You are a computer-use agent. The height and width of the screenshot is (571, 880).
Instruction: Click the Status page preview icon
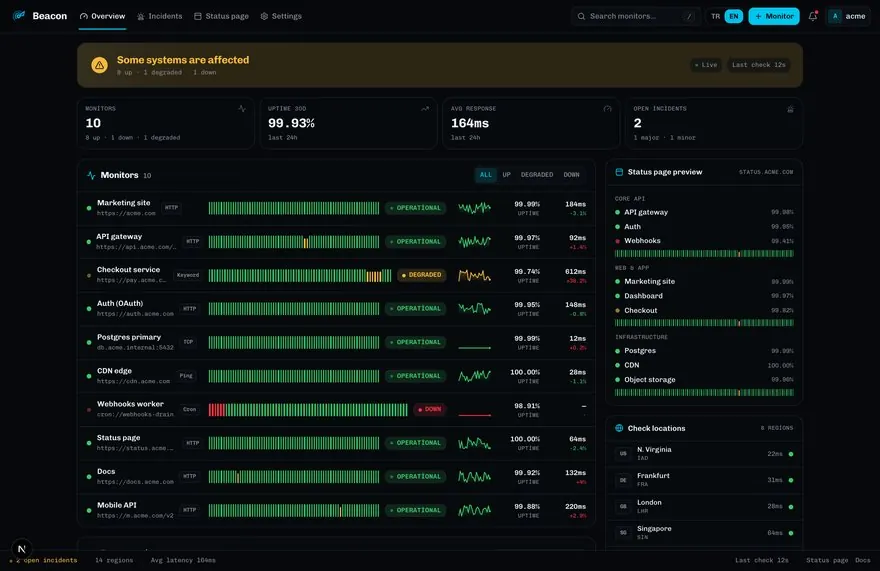(619, 172)
